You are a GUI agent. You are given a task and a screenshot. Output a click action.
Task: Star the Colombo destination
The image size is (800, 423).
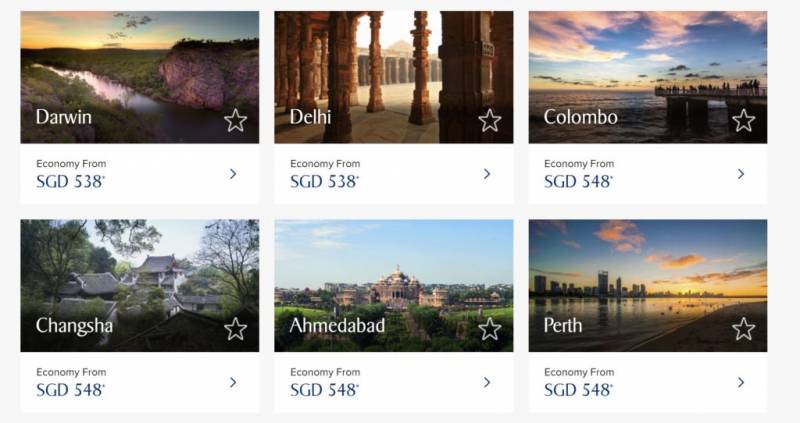click(x=743, y=121)
